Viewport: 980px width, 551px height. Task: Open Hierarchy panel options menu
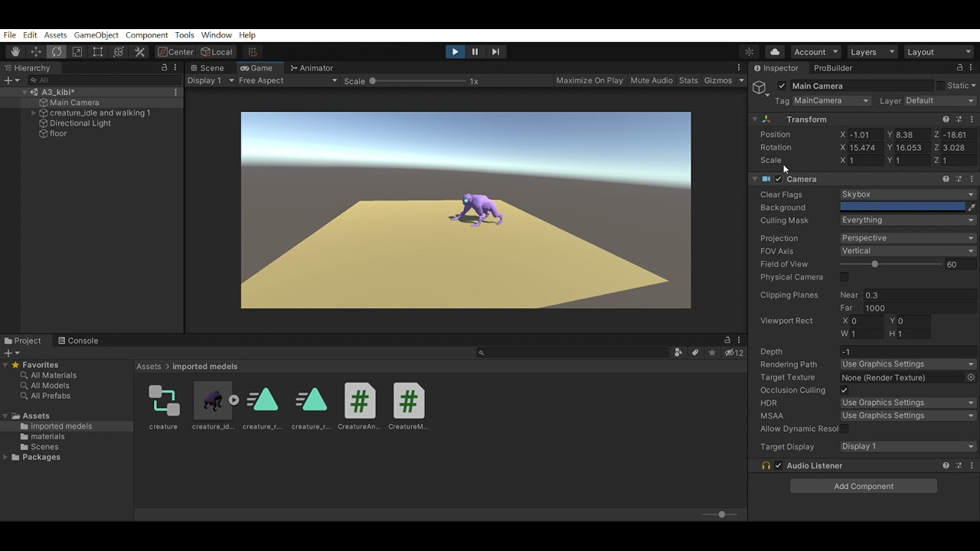(175, 68)
